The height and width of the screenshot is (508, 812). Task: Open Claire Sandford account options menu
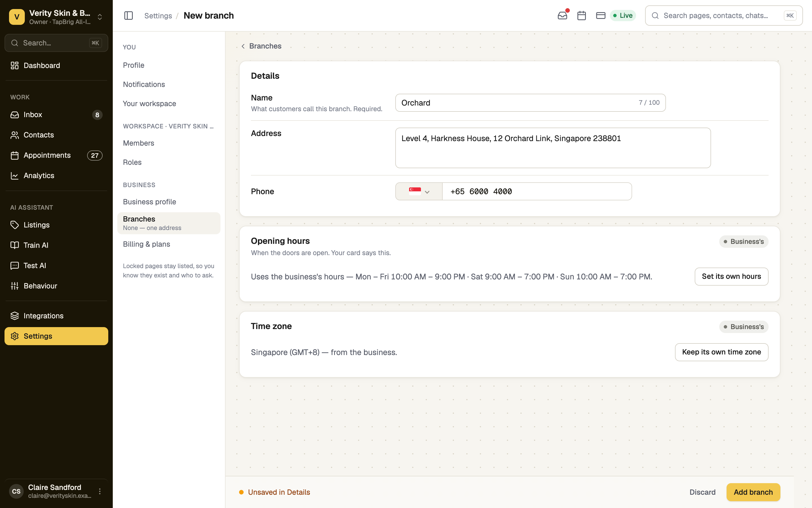click(x=100, y=491)
